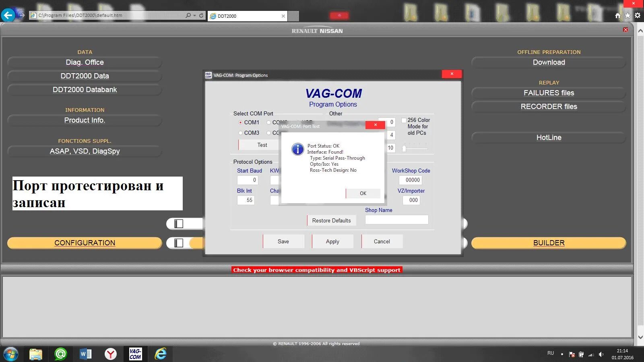This screenshot has height=362, width=644.
Task: Toggle the upper switch above the CONFIGURATION row
Action: coord(179,224)
